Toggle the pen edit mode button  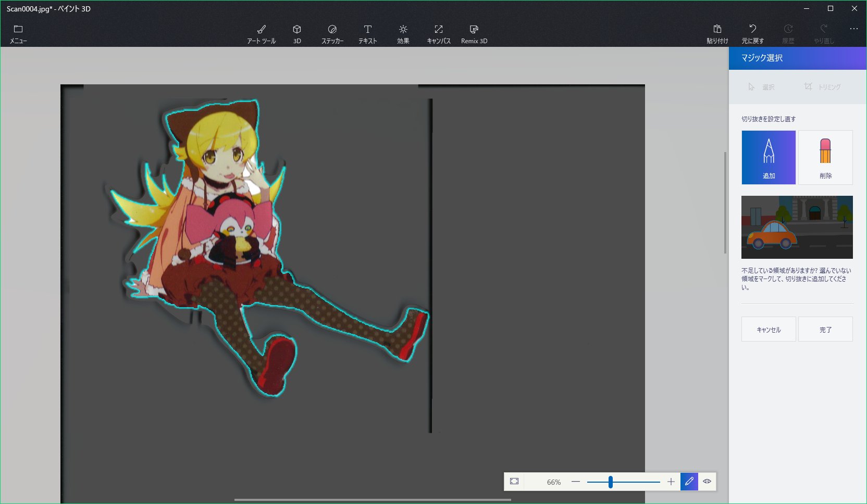[689, 482]
